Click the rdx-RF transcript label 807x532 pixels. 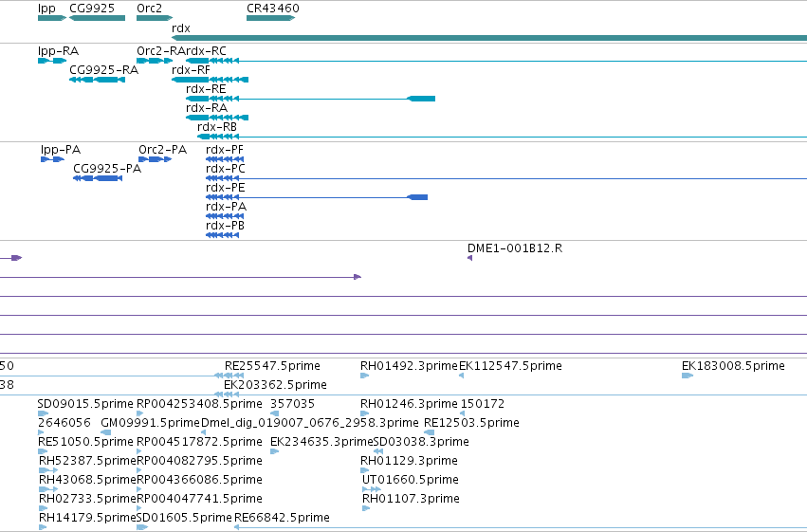click(x=191, y=70)
